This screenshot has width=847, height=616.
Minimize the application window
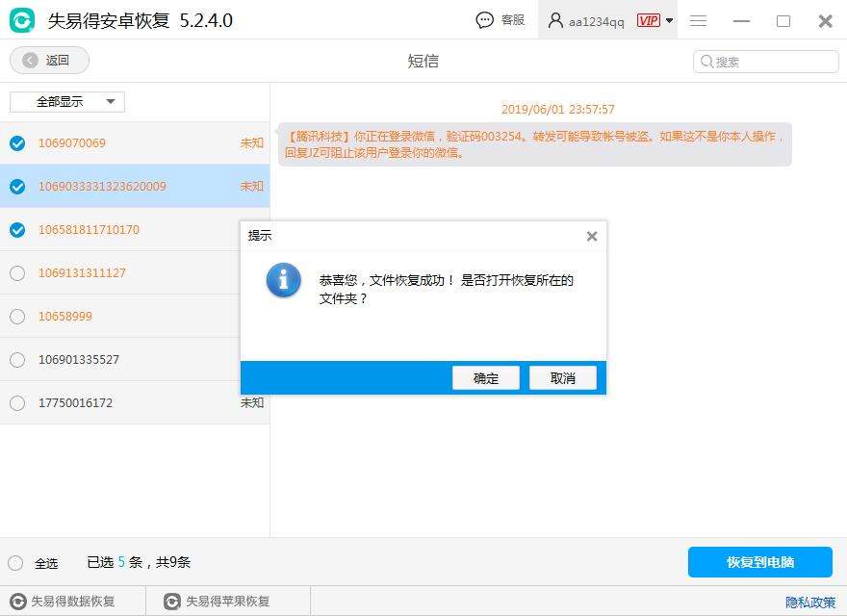click(741, 21)
